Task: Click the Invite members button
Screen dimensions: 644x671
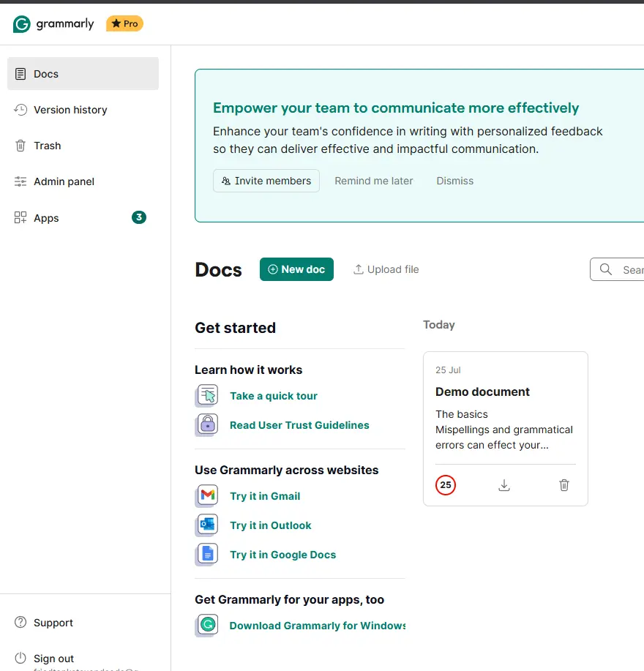Action: coord(266,181)
